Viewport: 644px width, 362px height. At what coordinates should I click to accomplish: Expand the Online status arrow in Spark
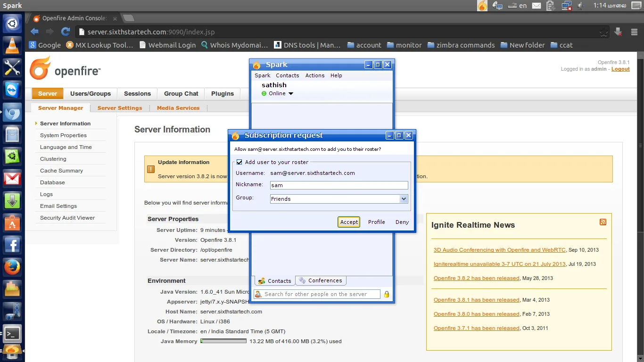pyautogui.click(x=291, y=93)
